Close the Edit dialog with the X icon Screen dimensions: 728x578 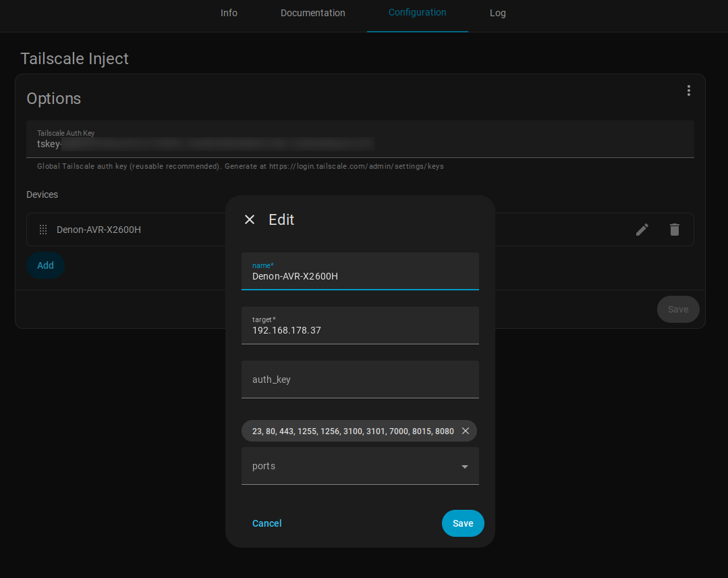tap(250, 219)
